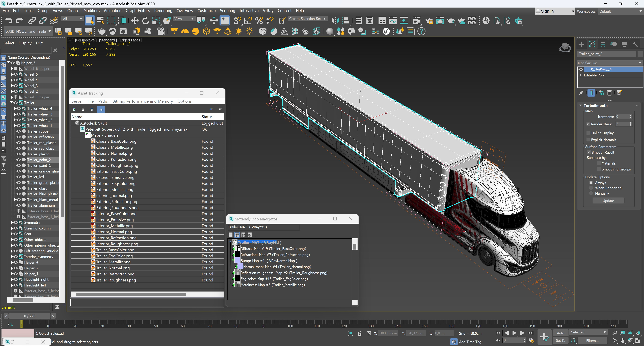This screenshot has height=346, width=644.
Task: Expand the Editable Poly stack entry
Action: tap(580, 75)
